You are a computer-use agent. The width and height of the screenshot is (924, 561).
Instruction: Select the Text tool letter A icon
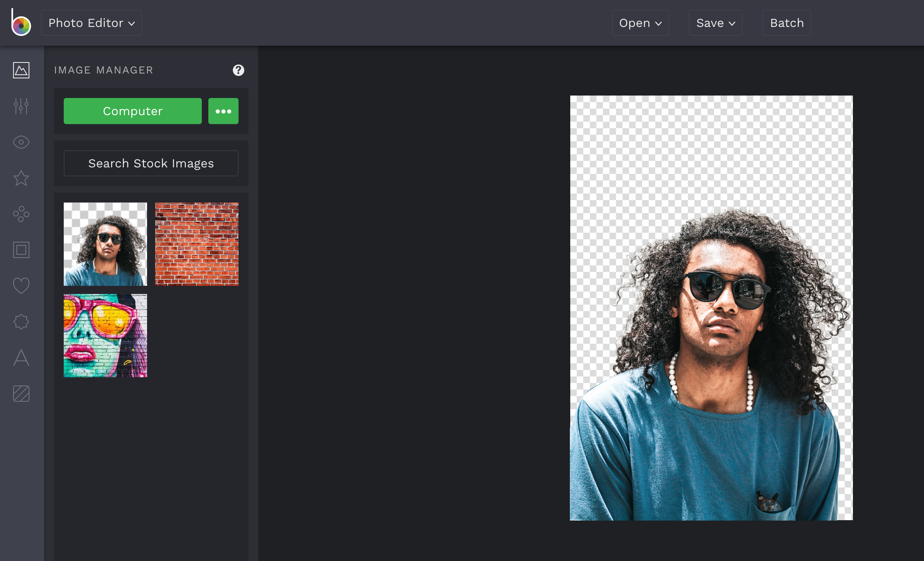(21, 358)
